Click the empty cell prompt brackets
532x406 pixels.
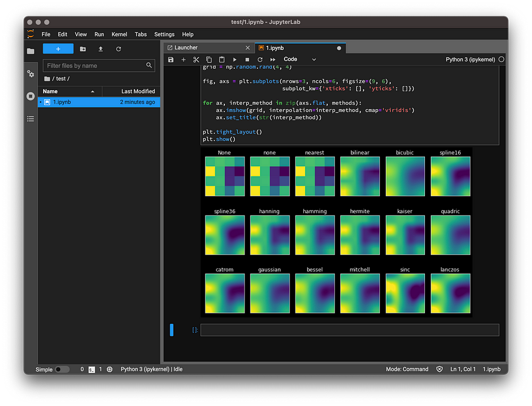coord(195,330)
